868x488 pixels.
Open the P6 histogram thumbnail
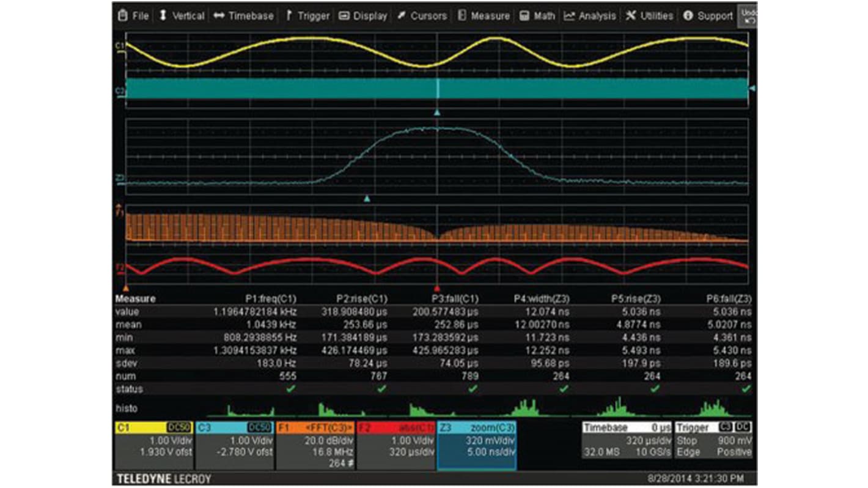[707, 408]
